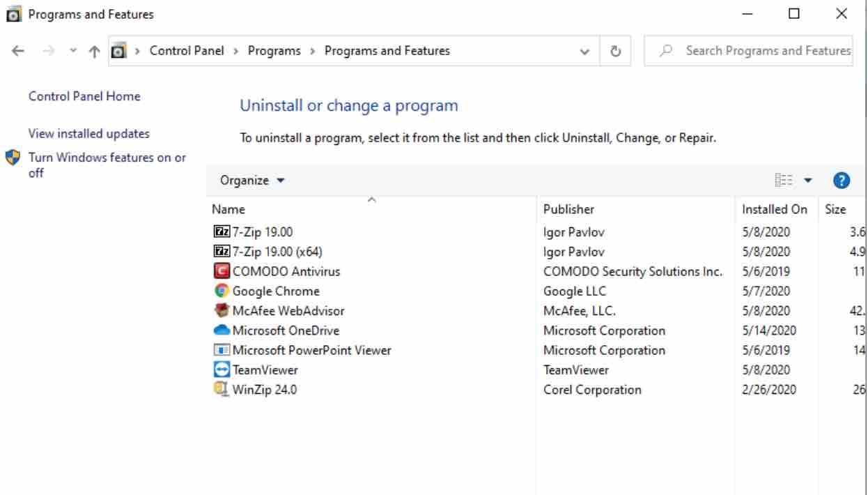Select the COMODO Antivirus program name

tap(286, 271)
